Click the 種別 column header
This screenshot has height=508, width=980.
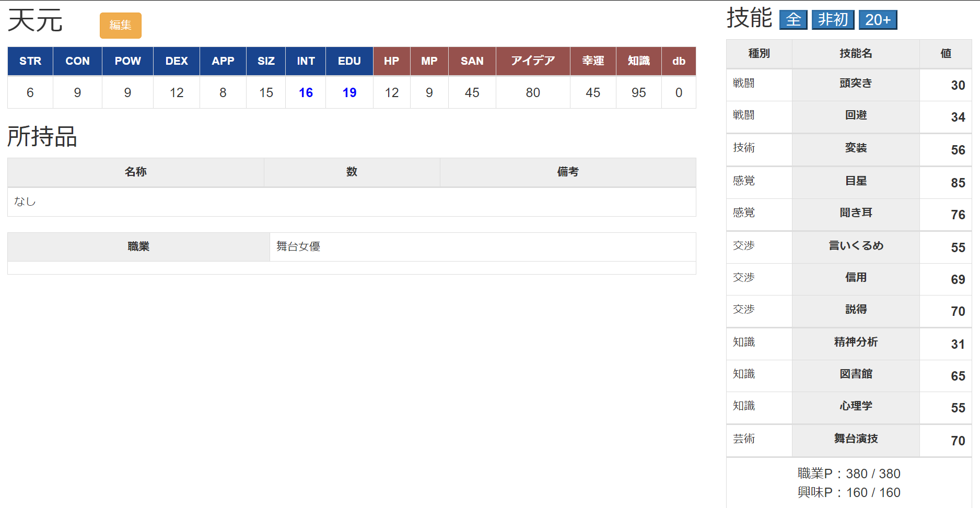759,54
